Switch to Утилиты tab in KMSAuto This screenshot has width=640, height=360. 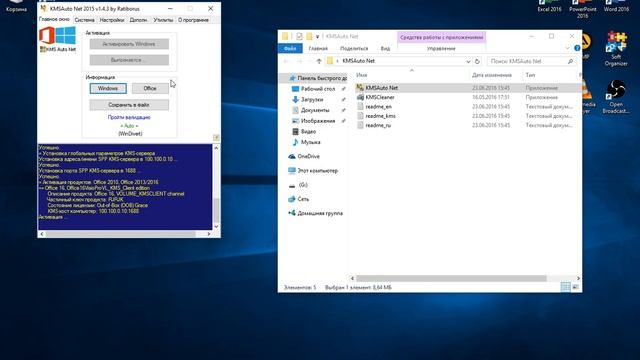tap(163, 20)
